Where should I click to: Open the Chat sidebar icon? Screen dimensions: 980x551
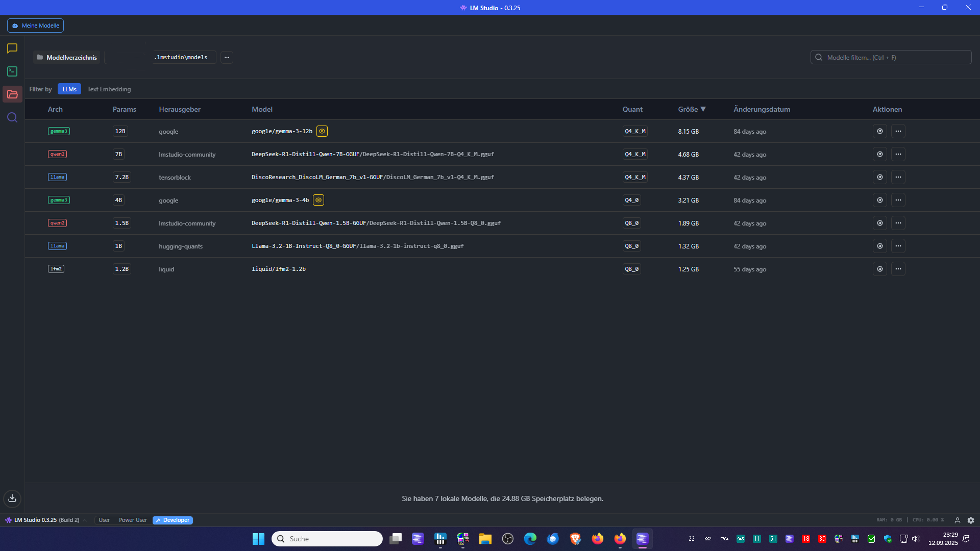[x=12, y=48]
